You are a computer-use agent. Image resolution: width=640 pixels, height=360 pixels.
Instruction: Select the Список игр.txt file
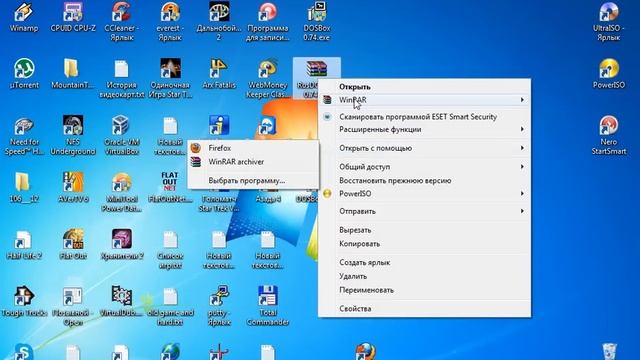pos(170,250)
